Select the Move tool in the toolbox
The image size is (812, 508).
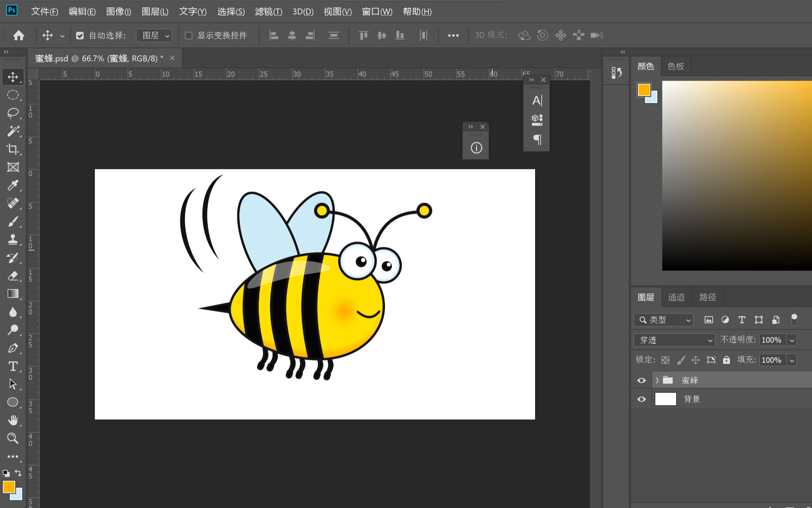pos(13,77)
